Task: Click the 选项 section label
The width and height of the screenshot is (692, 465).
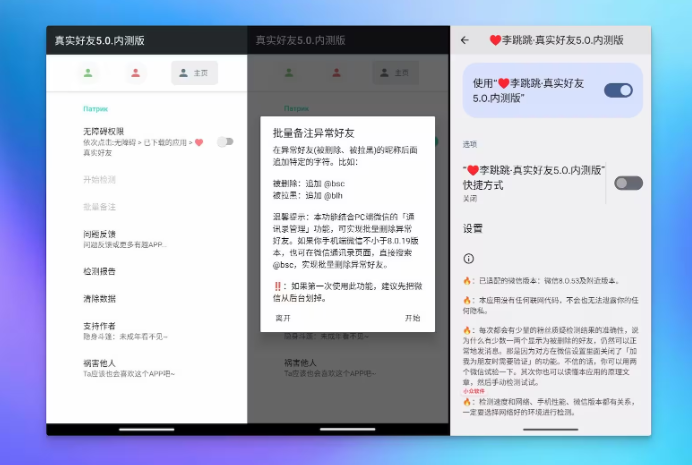Action: 470,144
